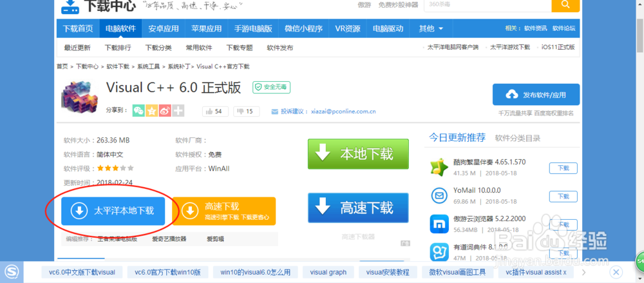This screenshot has height=283, width=644.
Task: Open the 其他 dropdown menu
Action: tap(431, 29)
